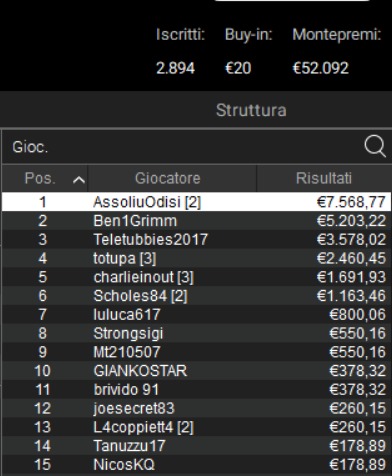
Task: Select the Ben1Grimm row
Action: 196,221
